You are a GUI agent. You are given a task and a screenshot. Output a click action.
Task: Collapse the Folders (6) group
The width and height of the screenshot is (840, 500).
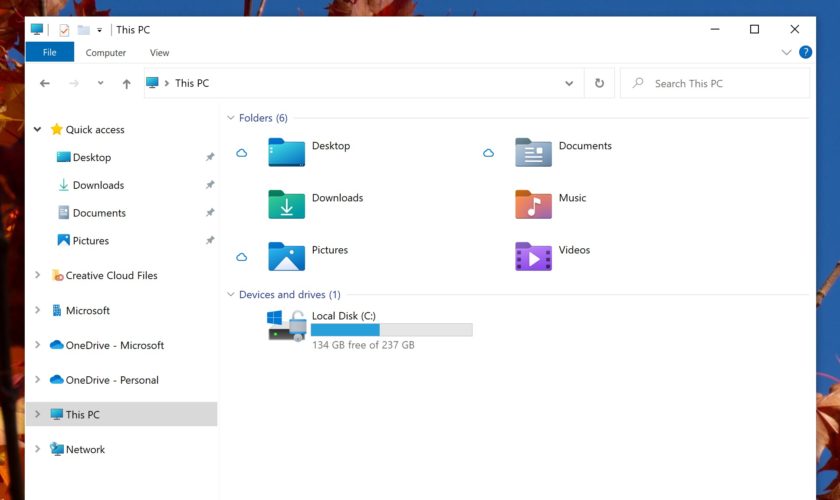tap(229, 118)
